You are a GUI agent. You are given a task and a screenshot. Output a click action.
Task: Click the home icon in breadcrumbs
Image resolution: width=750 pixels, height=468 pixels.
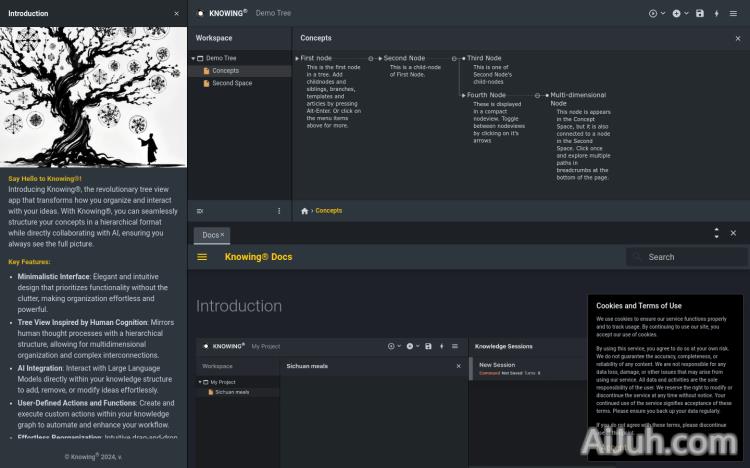305,211
